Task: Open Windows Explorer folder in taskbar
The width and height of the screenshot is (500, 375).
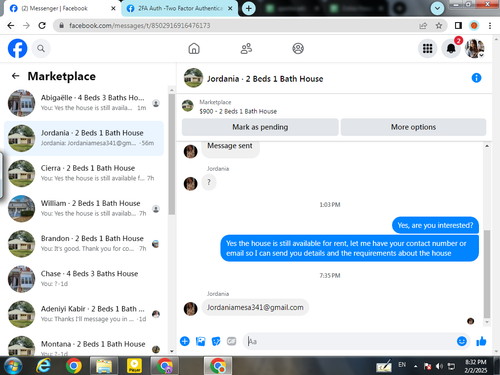Action: pos(104,366)
